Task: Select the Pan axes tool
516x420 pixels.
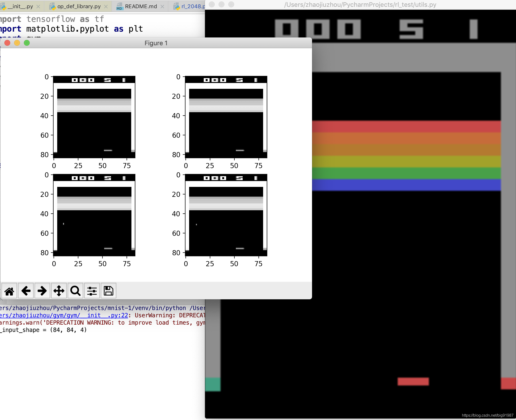Action: click(x=59, y=291)
